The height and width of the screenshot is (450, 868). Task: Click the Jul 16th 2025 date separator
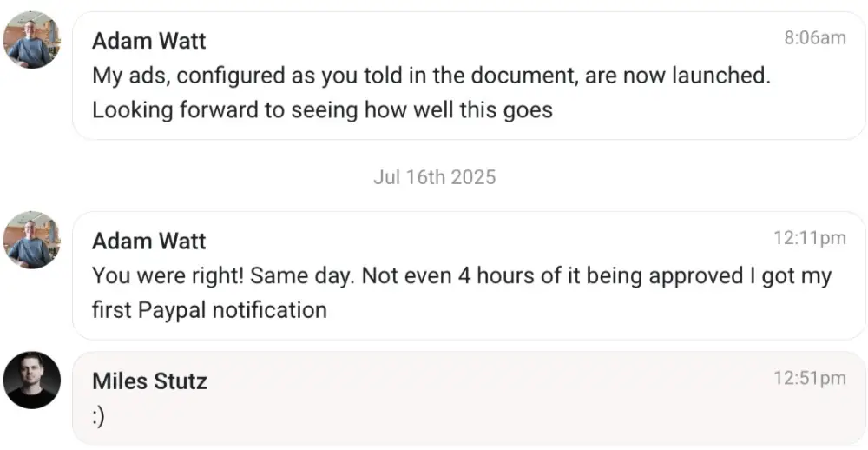click(x=434, y=177)
